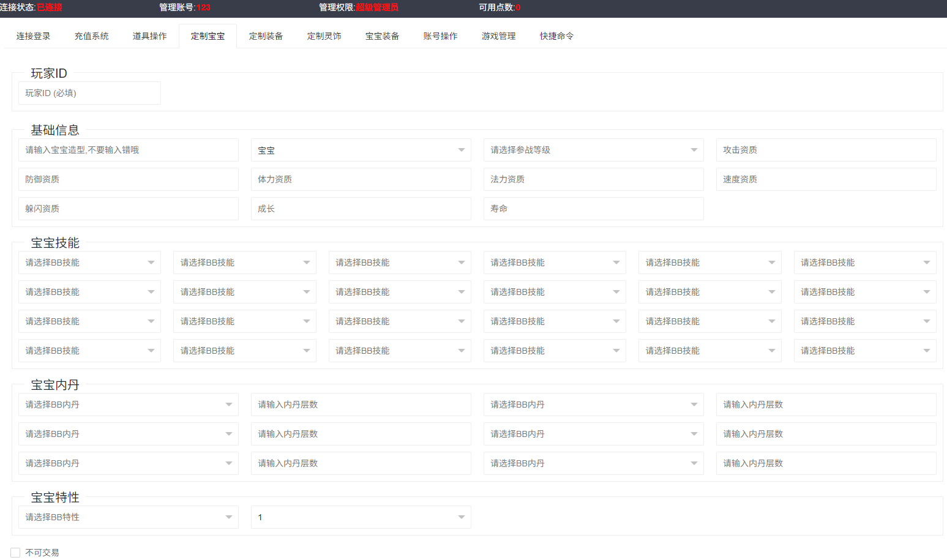Go to the 定制装备 tab
Viewport: 947px width, 560px height.
pyautogui.click(x=266, y=36)
